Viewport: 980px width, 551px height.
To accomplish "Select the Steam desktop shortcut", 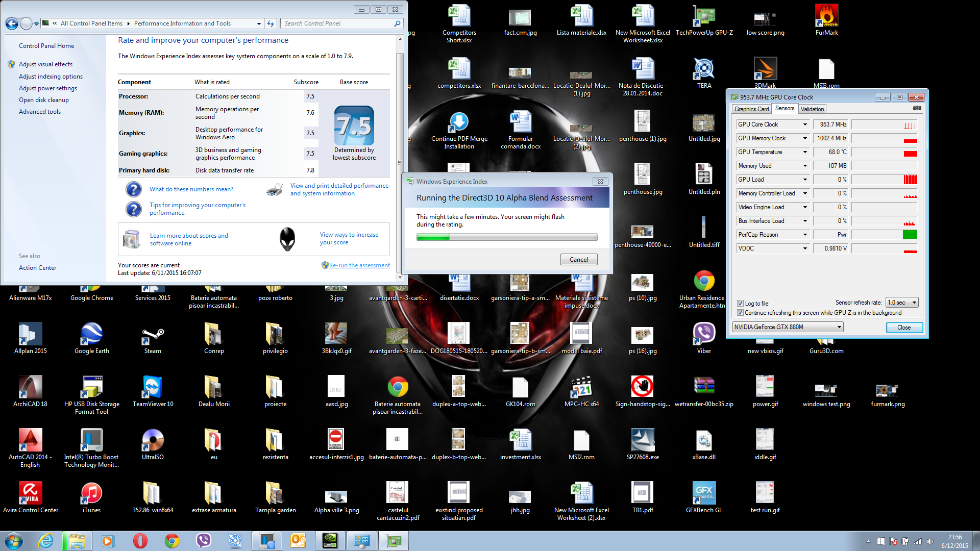I will (x=153, y=338).
